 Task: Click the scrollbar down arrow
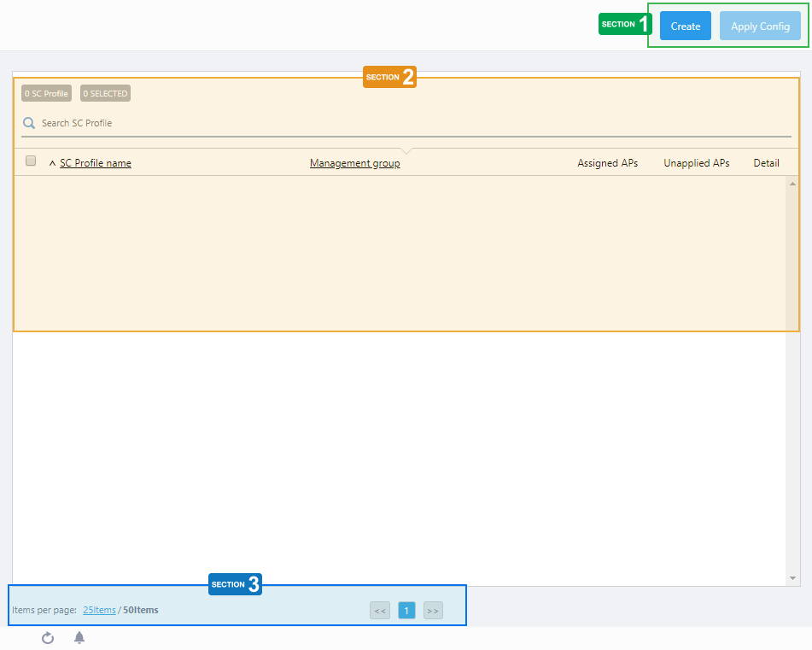pyautogui.click(x=792, y=578)
